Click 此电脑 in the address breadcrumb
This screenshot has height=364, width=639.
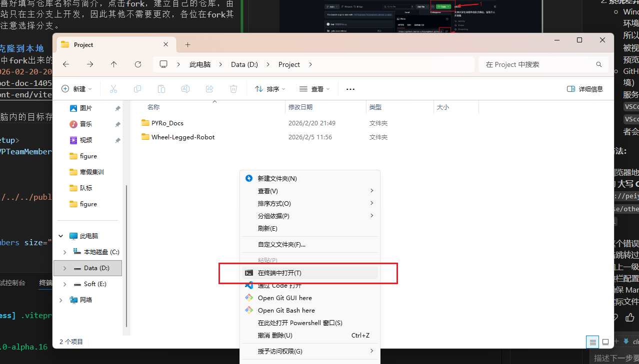click(x=200, y=64)
